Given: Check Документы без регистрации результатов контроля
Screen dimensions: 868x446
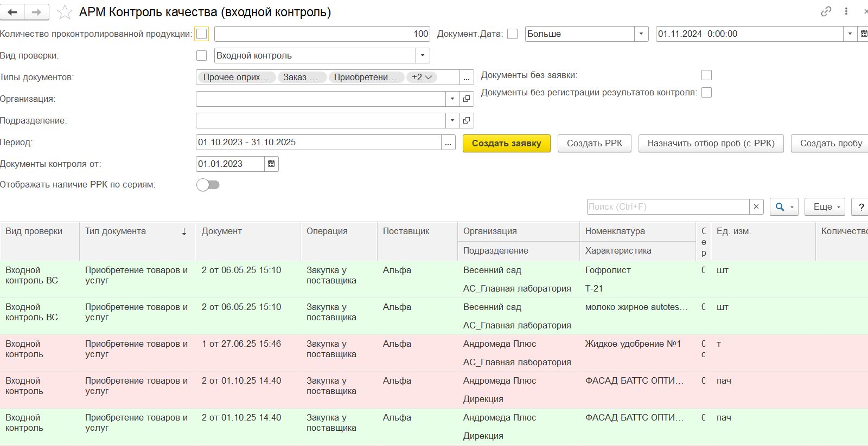Looking at the screenshot, I should pyautogui.click(x=706, y=93).
